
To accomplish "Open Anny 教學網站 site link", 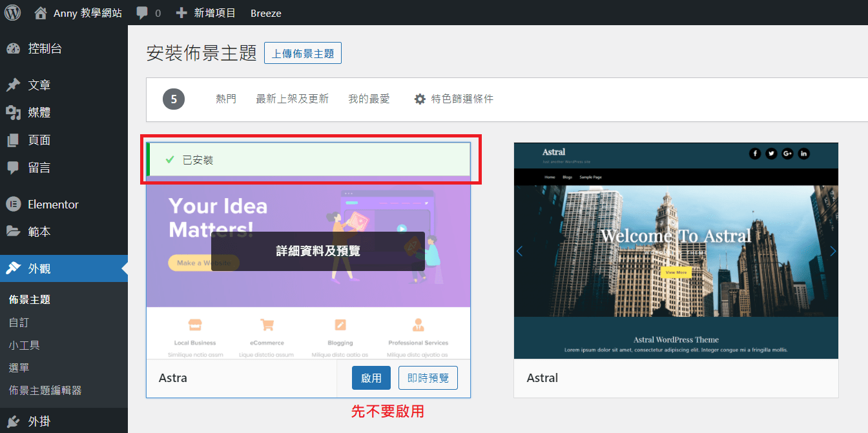I will (88, 13).
